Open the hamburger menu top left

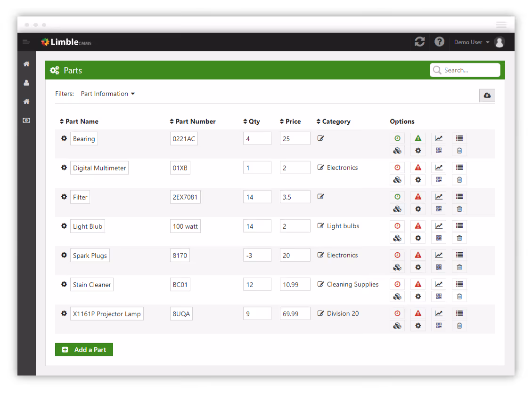[x=26, y=42]
